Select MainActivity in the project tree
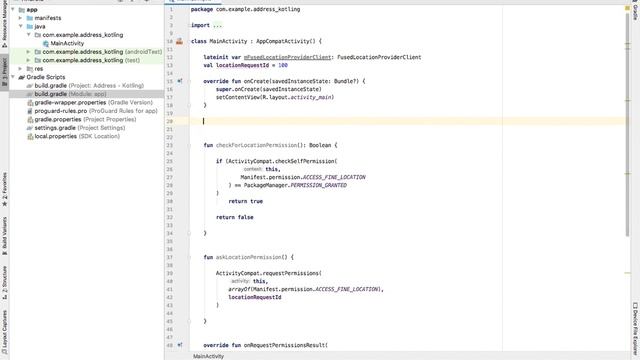The width and height of the screenshot is (640, 360). tap(67, 43)
